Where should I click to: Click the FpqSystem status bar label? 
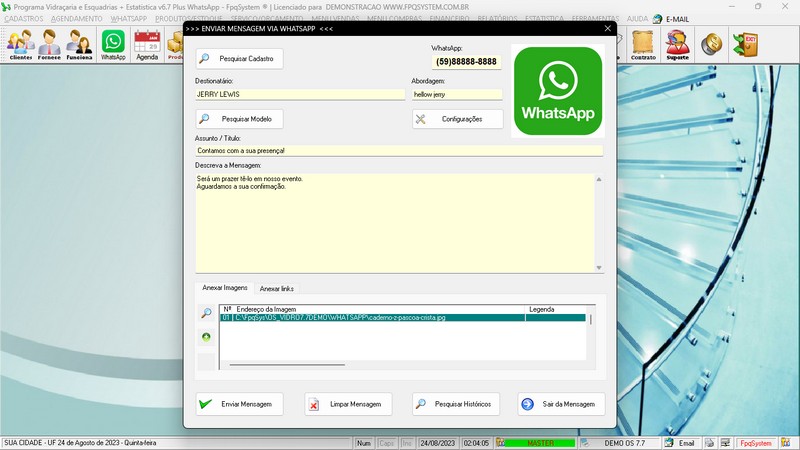[x=756, y=443]
